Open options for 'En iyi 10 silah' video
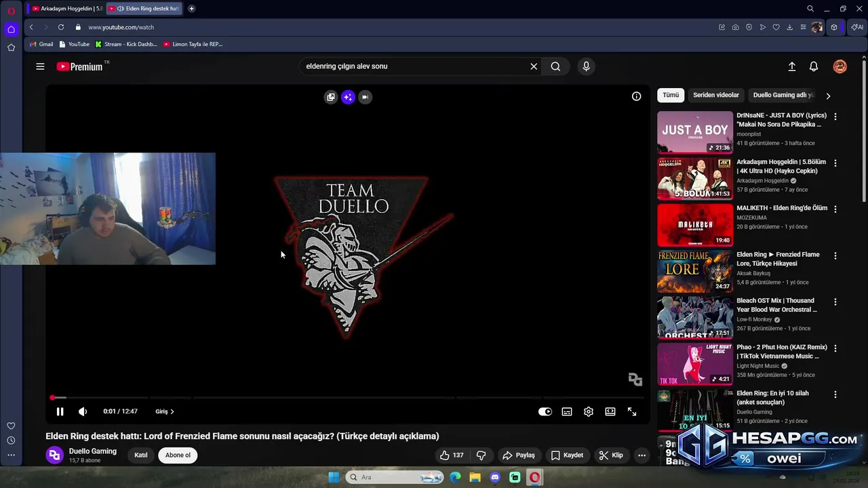 tap(835, 394)
